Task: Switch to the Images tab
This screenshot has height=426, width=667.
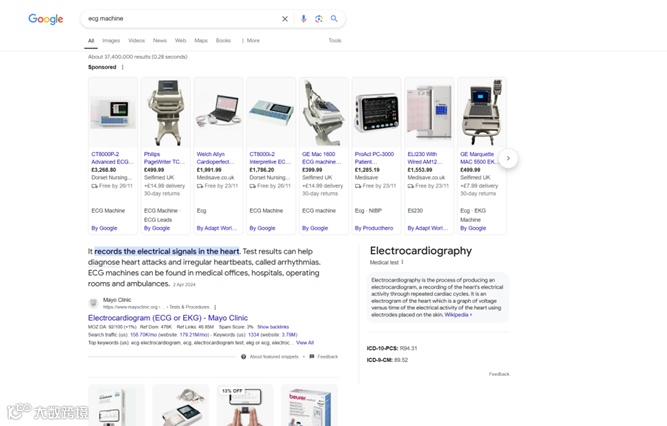Action: (x=111, y=40)
